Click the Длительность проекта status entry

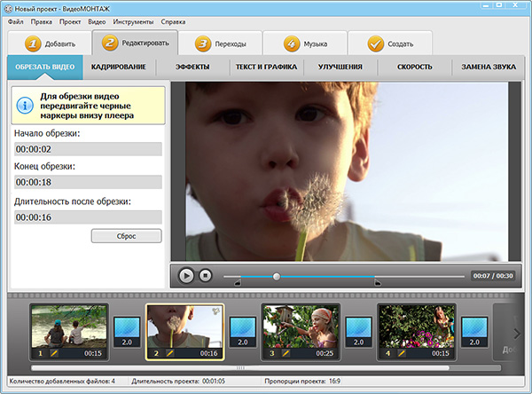(178, 381)
